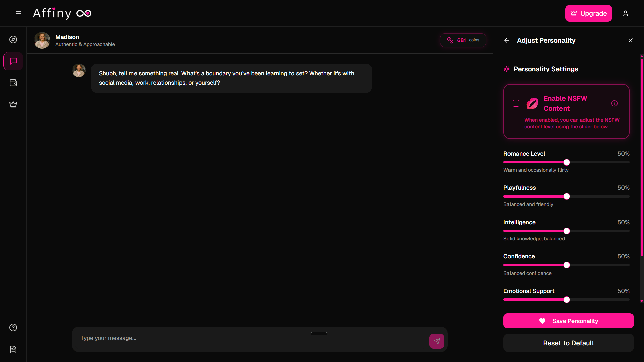Open the Wallet icon in sidebar
The image size is (644, 362).
(x=13, y=83)
